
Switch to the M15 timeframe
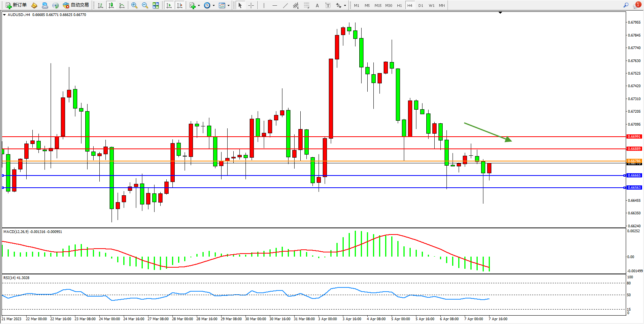pyautogui.click(x=378, y=5)
